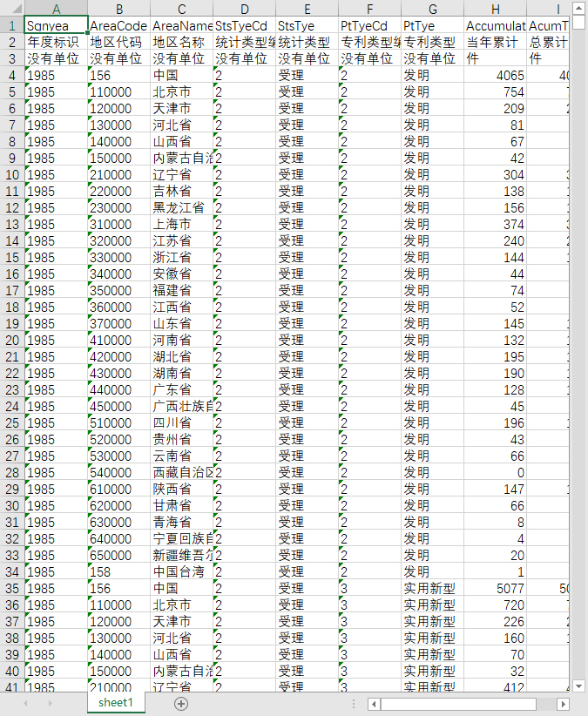Add a new sheet with plus icon
The width and height of the screenshot is (588, 716).
pos(181,704)
